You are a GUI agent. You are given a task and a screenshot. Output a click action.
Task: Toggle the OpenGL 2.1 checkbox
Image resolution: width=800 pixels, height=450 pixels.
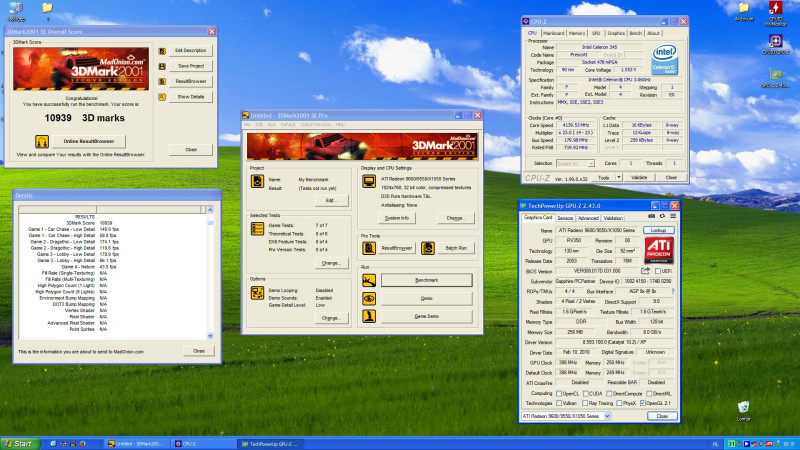click(642, 404)
